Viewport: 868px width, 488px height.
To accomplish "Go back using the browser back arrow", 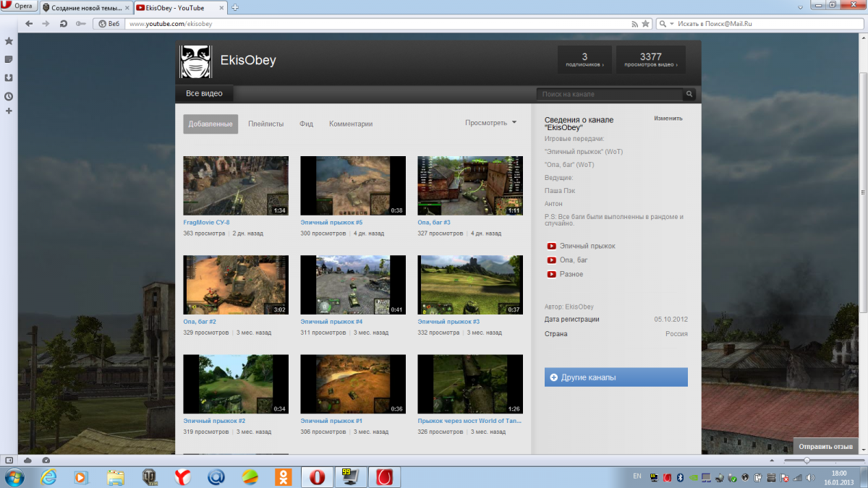I will [29, 24].
